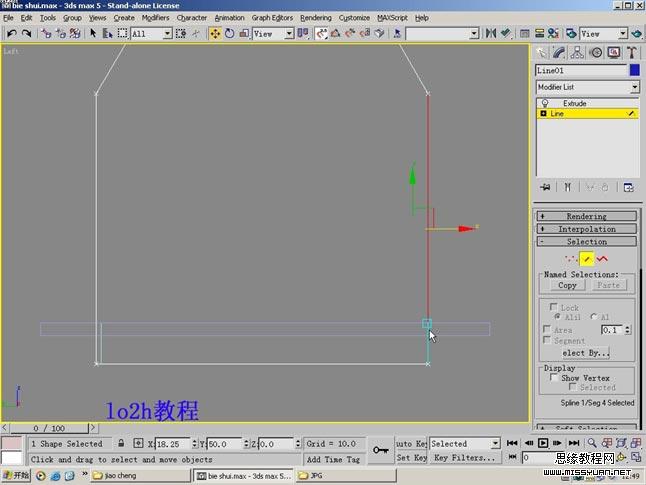Open the Display command panel tab
646x485 pixels.
point(614,53)
